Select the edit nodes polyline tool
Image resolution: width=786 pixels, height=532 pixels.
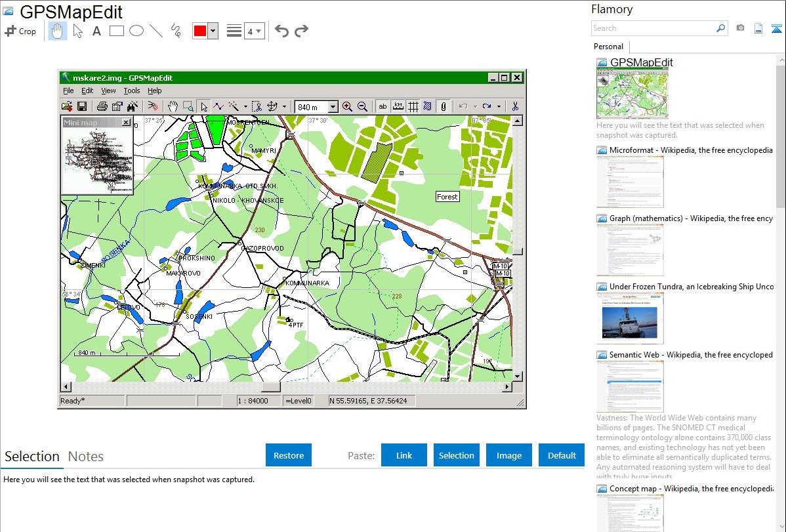point(218,106)
